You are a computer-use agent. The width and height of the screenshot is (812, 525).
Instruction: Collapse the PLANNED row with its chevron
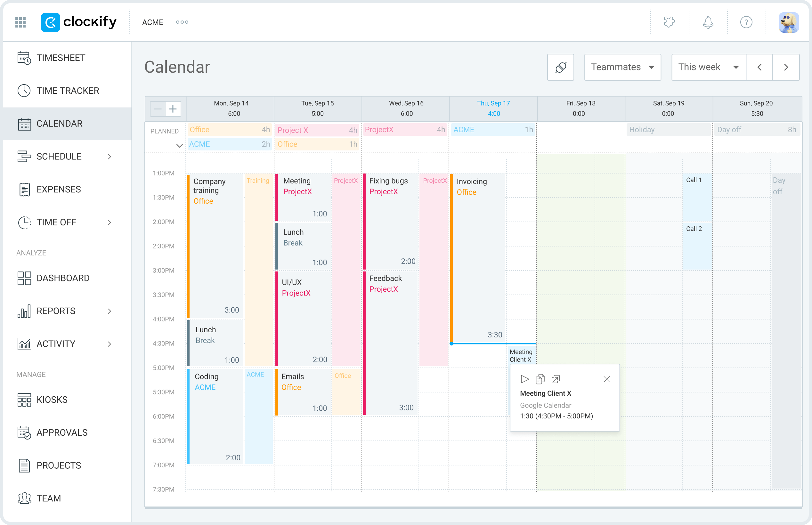(180, 145)
